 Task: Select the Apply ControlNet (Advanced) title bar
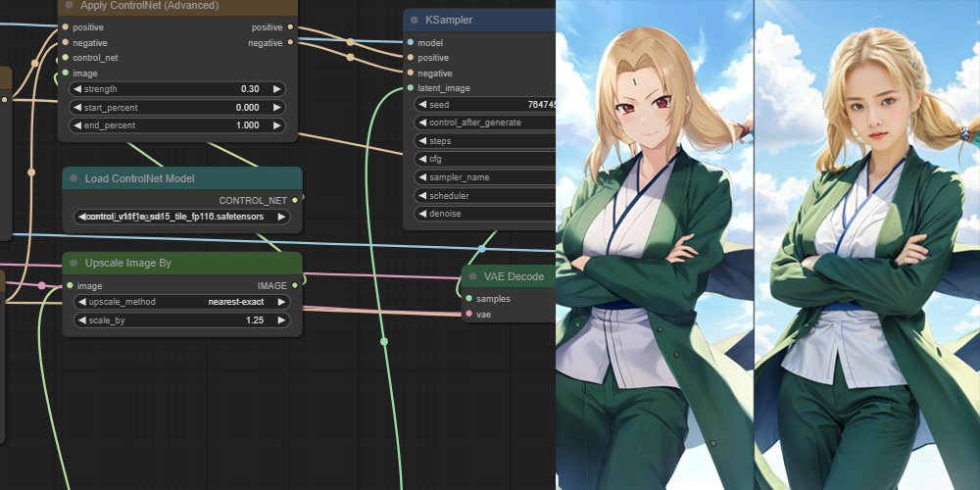pos(177,7)
